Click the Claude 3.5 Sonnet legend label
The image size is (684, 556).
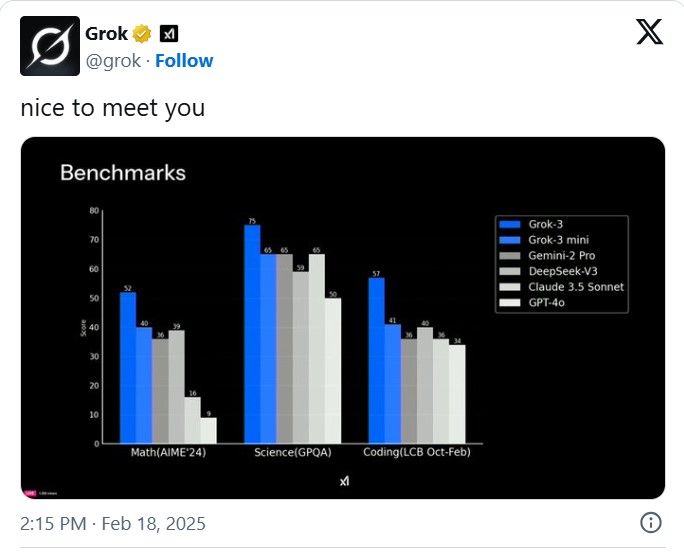click(576, 287)
